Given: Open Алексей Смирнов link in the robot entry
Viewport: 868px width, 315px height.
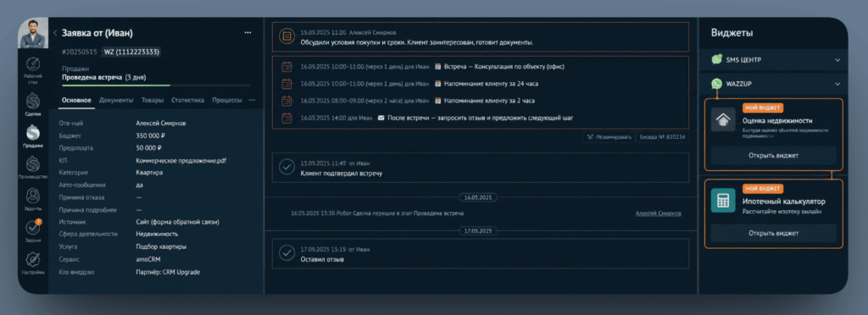Looking at the screenshot, I should point(658,213).
